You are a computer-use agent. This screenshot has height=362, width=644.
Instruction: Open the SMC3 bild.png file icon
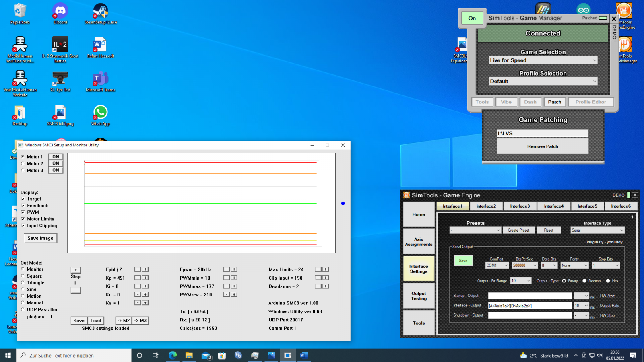click(60, 115)
